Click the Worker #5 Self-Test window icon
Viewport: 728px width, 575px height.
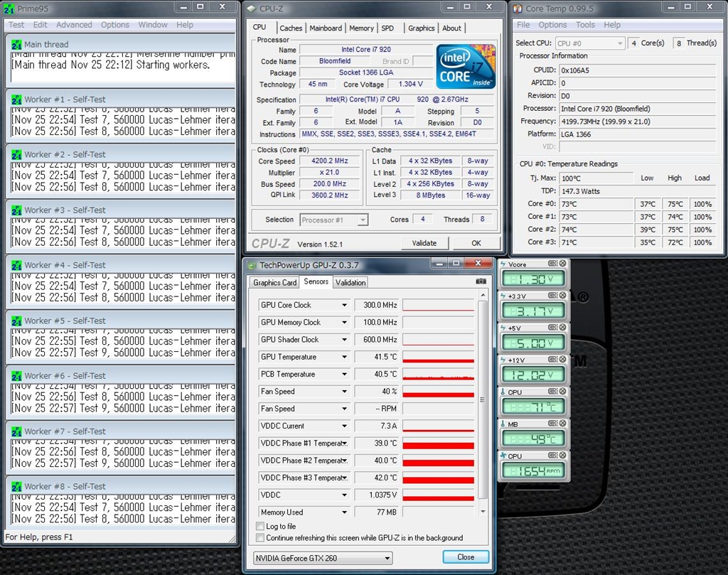(x=16, y=321)
